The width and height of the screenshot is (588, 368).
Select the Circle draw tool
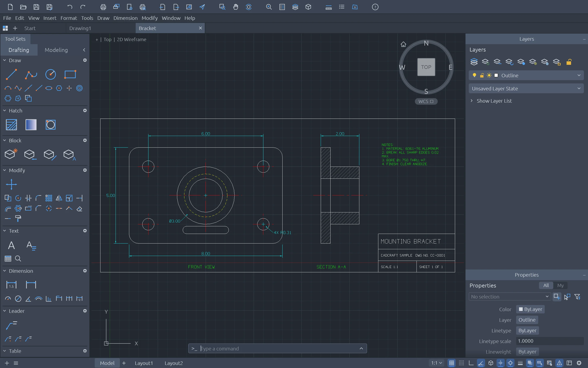click(51, 74)
